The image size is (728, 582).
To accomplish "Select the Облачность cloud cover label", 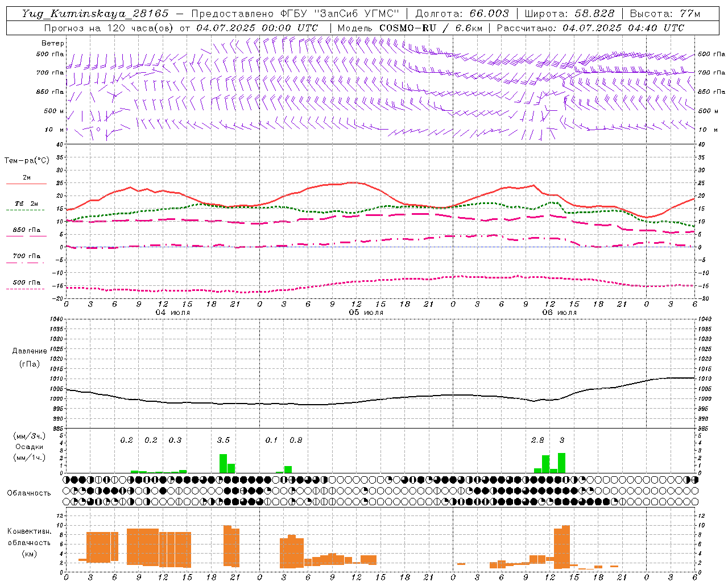I will tap(29, 493).
